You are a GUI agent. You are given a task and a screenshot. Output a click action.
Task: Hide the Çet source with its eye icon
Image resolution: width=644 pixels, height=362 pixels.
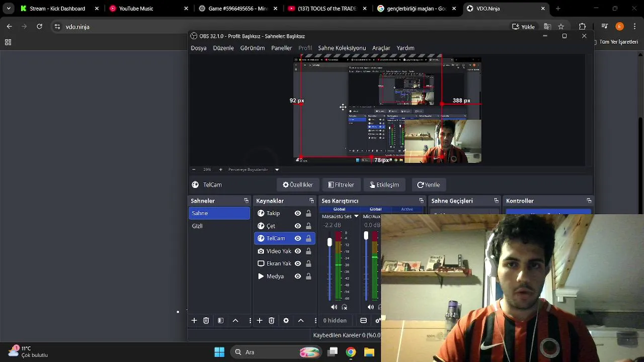click(298, 226)
